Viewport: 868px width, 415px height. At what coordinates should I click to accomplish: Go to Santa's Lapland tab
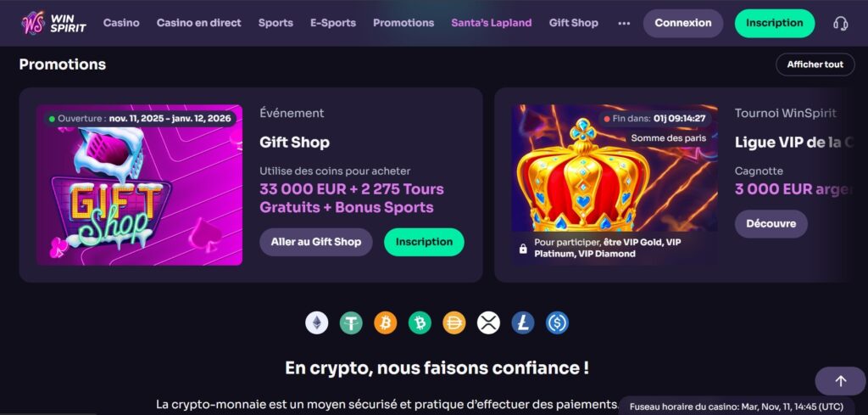point(492,23)
